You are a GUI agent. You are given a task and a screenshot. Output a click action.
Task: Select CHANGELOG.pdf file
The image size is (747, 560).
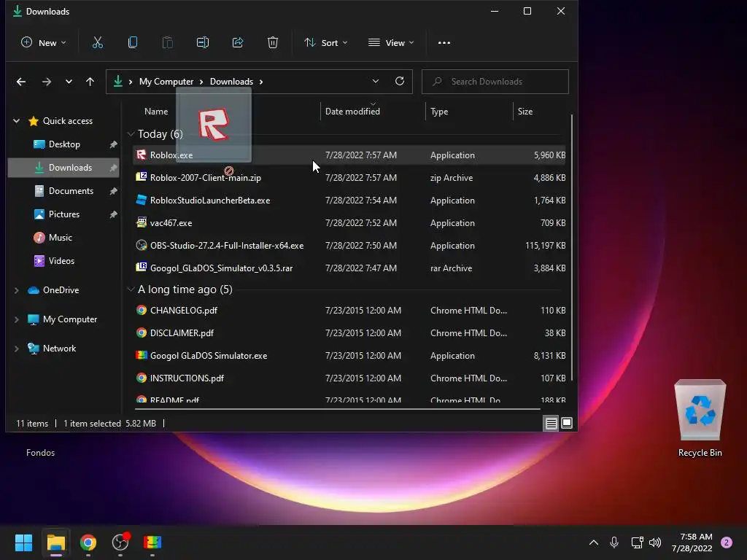pos(349,311)
